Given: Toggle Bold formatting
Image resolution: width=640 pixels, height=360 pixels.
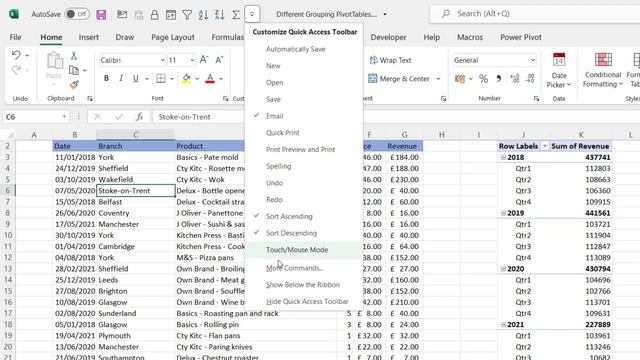Looking at the screenshot, I should click(106, 78).
